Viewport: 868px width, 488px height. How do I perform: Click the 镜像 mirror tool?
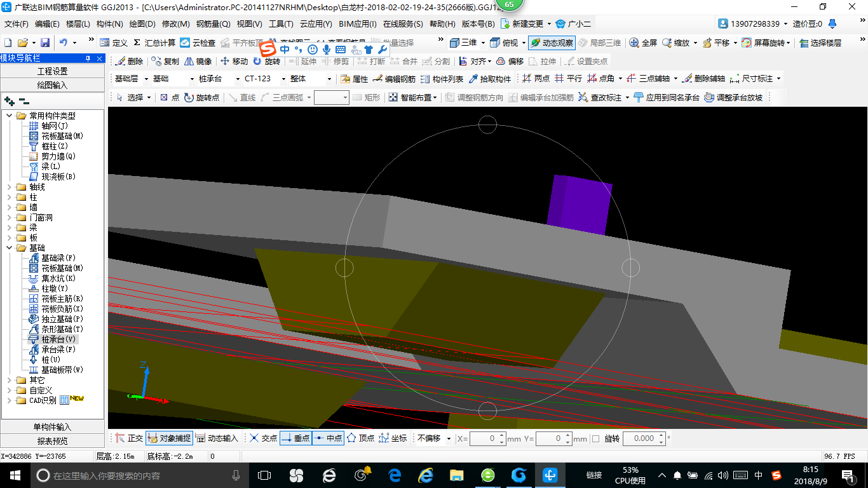[198, 61]
